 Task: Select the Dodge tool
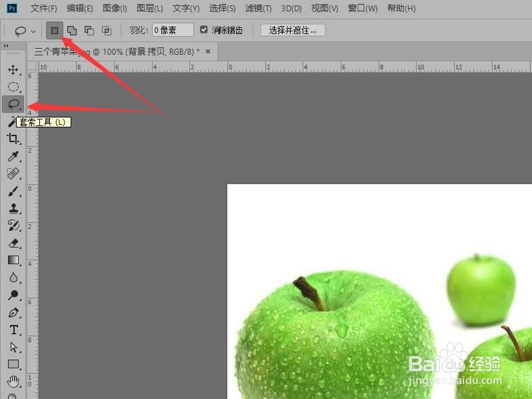(13, 295)
